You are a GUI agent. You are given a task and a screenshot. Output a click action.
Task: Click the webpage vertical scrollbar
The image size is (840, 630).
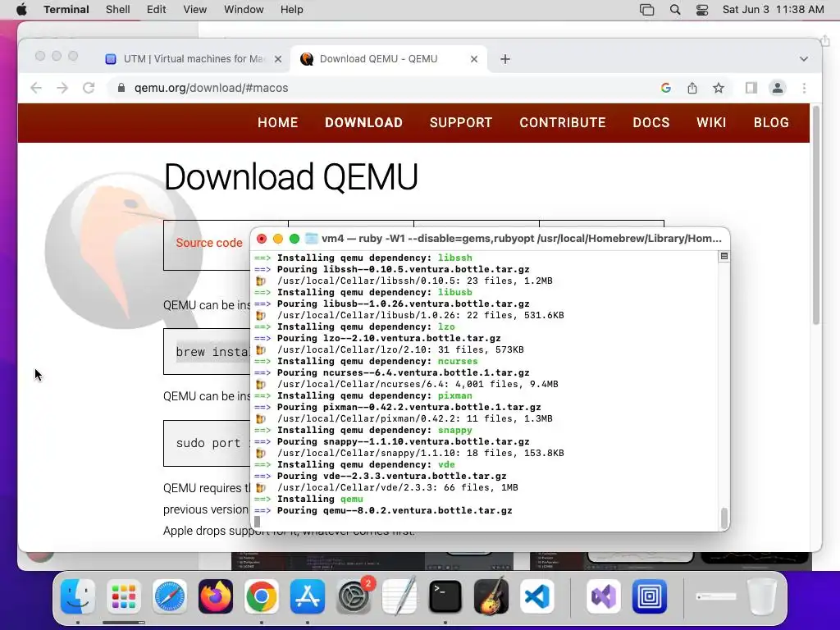tap(816, 214)
